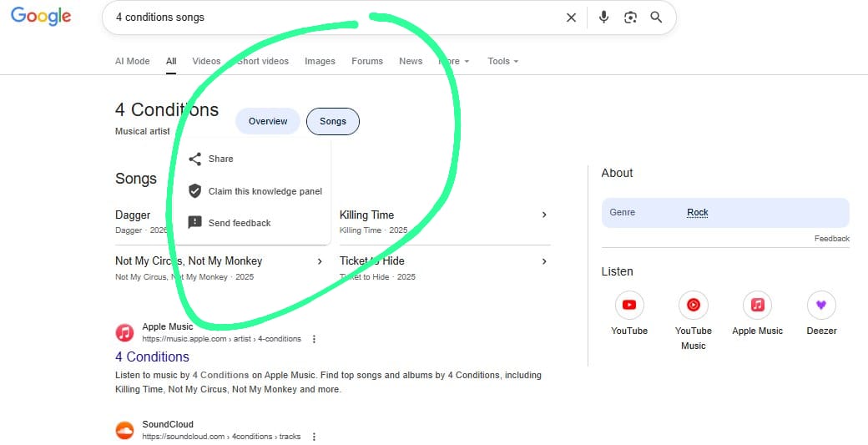Select the All results tab

coord(171,62)
